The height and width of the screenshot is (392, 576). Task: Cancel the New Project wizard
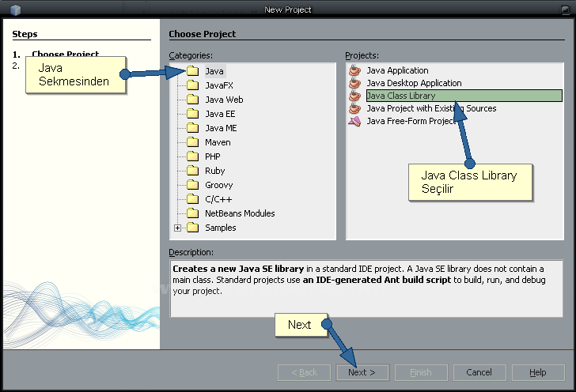479,372
